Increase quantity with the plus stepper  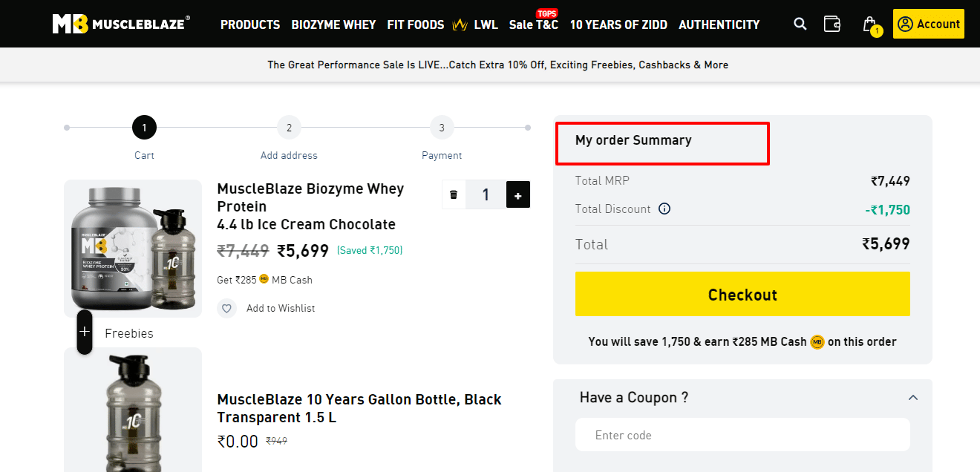pyautogui.click(x=517, y=194)
